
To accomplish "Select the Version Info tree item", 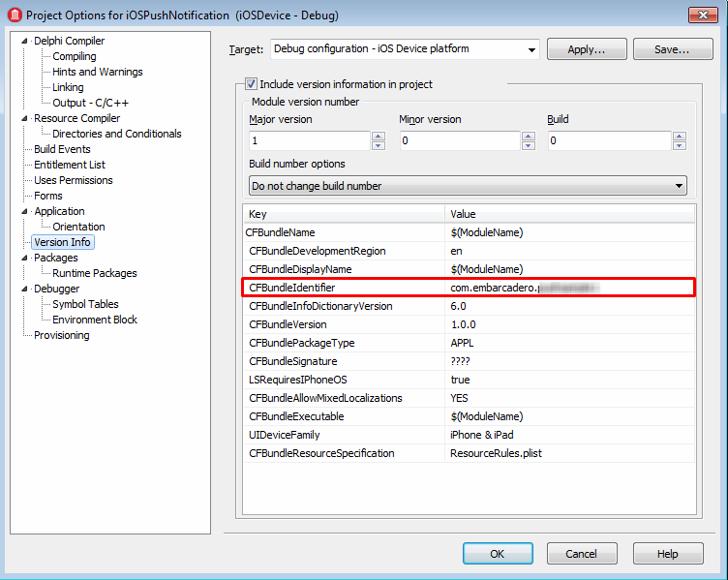I will pyautogui.click(x=62, y=242).
